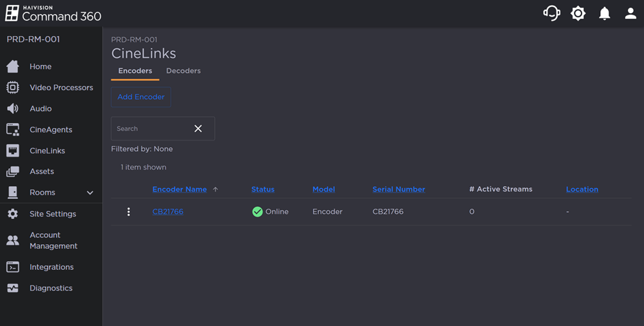
Task: Click the active streams value 0
Action: click(x=472, y=212)
